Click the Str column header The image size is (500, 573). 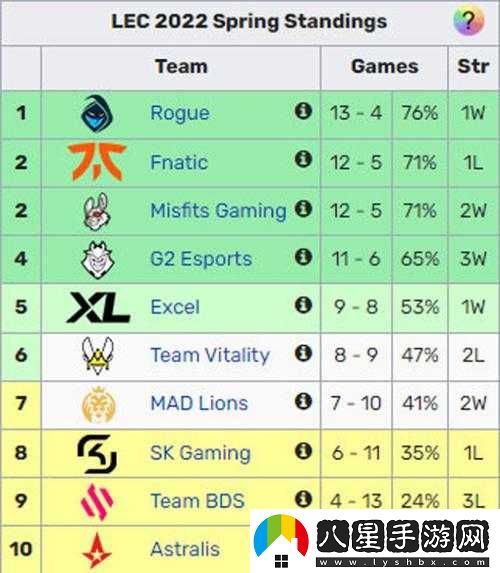point(473,67)
